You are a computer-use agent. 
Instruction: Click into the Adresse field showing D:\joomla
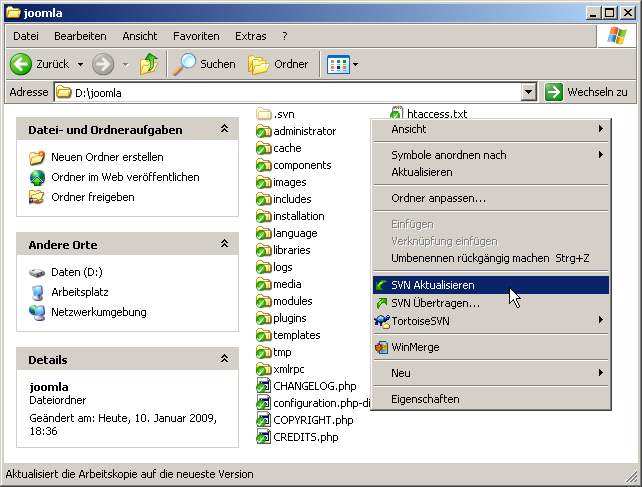[x=287, y=93]
